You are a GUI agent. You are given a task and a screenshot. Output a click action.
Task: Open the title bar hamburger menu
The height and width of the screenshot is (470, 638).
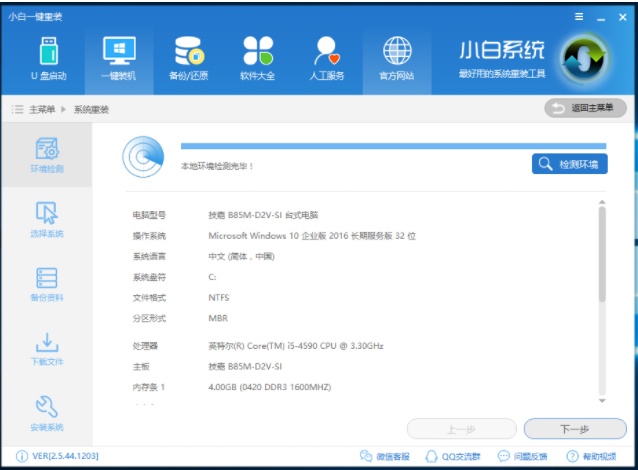(x=578, y=17)
